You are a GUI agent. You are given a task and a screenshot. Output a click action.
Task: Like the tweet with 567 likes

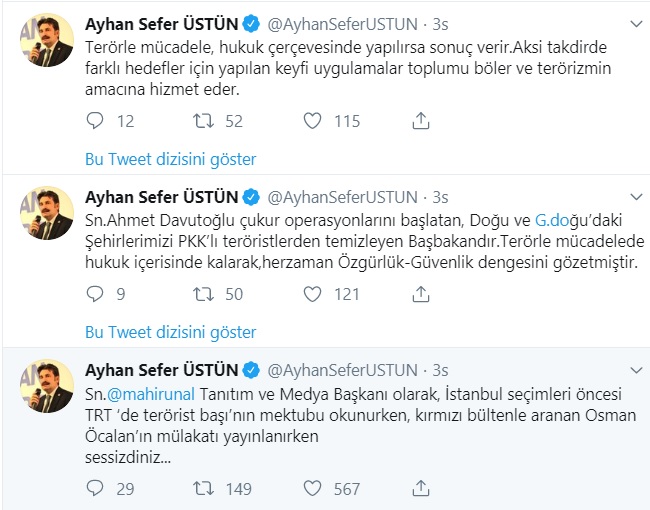(x=312, y=488)
